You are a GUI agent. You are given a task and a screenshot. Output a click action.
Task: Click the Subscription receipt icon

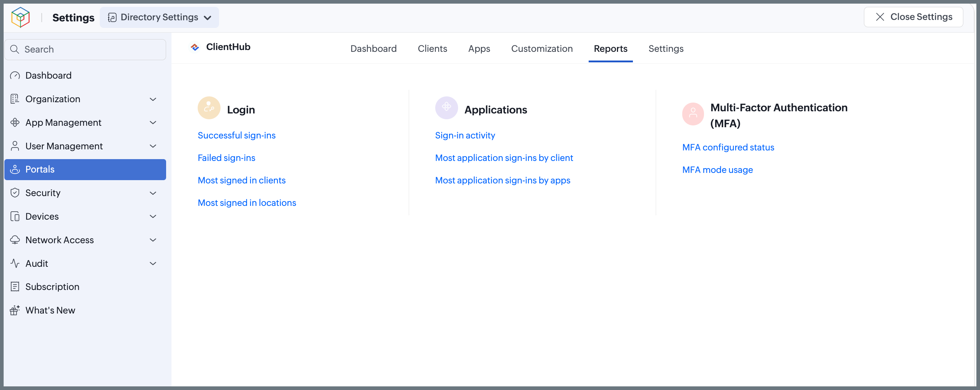click(15, 287)
